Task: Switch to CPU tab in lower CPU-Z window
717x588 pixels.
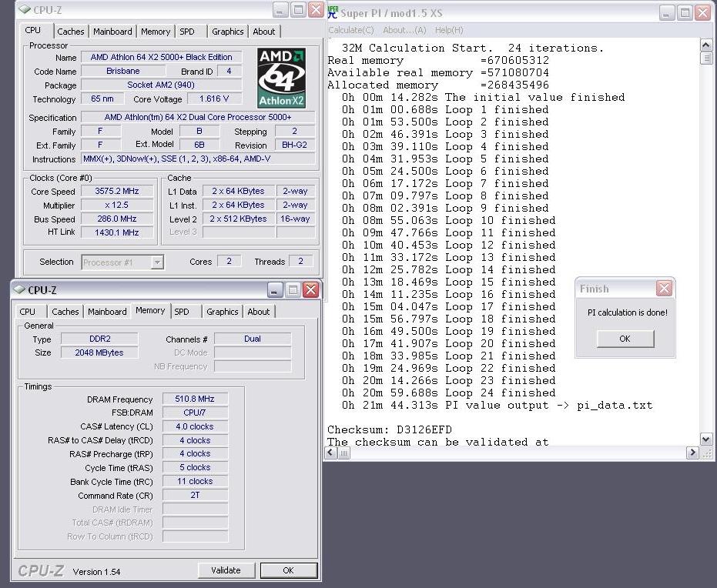Action: [x=28, y=312]
